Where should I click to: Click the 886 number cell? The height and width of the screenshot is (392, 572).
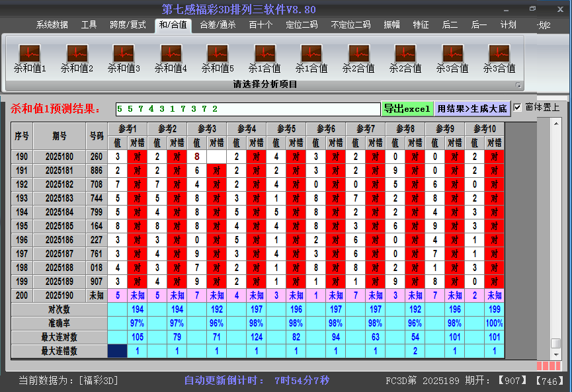click(x=97, y=171)
